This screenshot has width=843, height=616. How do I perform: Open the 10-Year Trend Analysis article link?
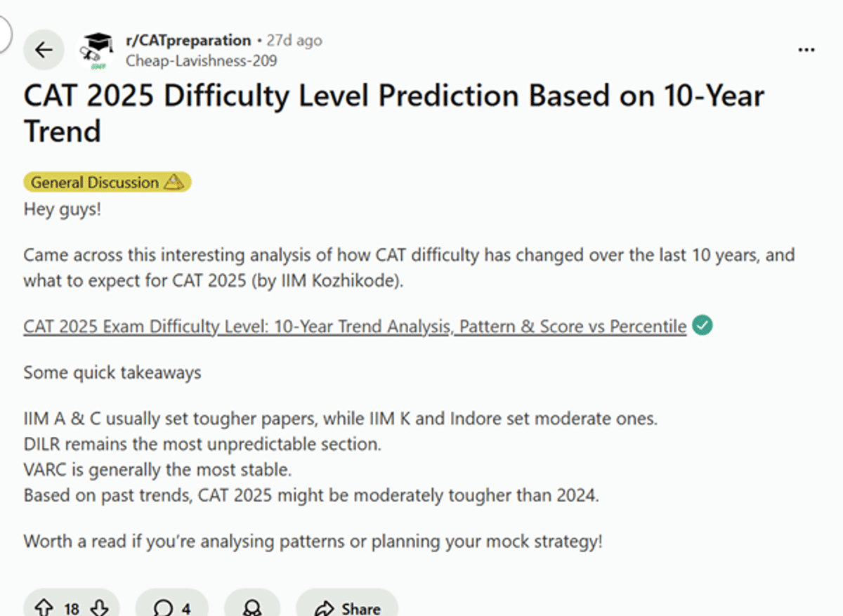click(x=355, y=326)
